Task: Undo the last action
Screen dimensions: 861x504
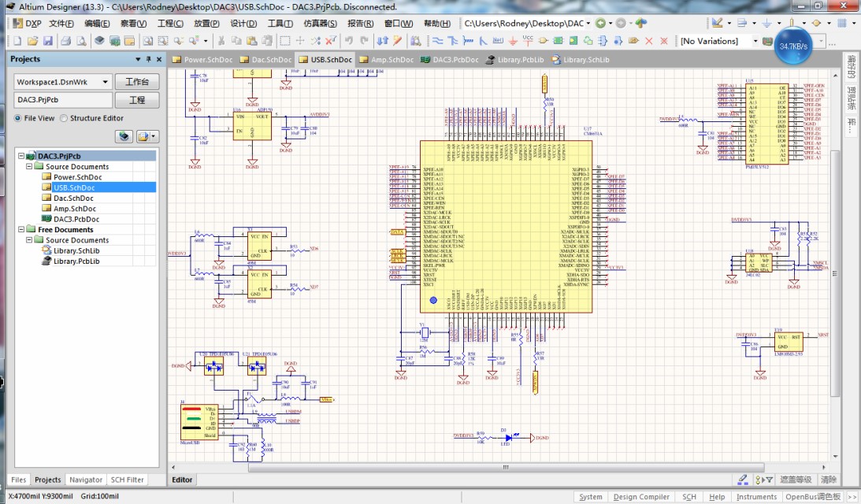Action: [349, 41]
